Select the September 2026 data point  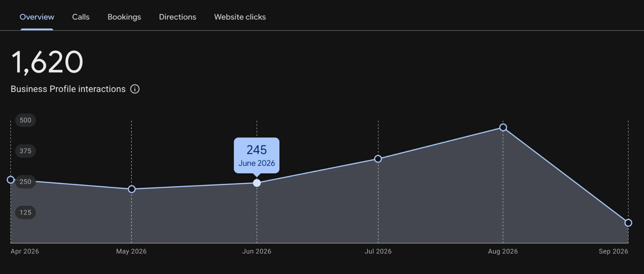click(628, 223)
